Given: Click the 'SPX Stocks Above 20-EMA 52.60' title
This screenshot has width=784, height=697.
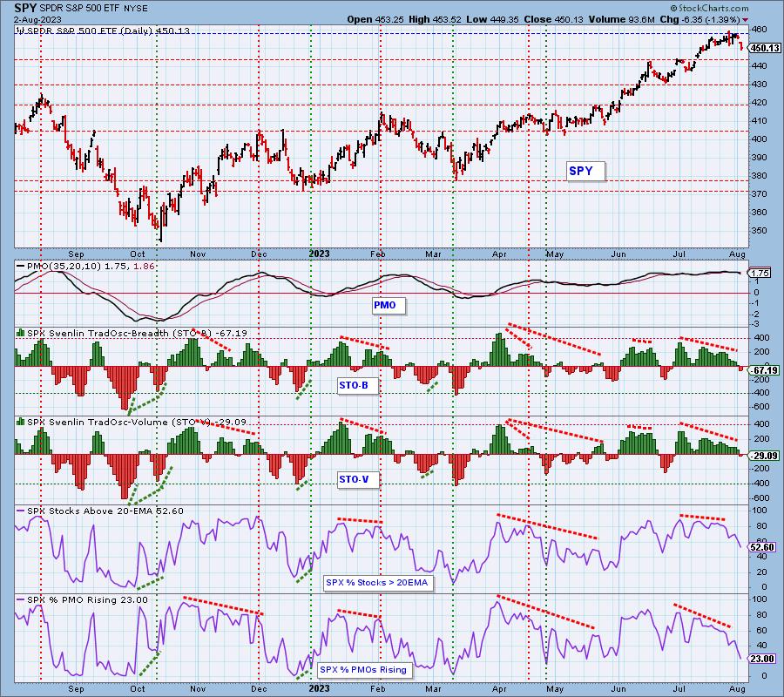Looking at the screenshot, I should (105, 511).
